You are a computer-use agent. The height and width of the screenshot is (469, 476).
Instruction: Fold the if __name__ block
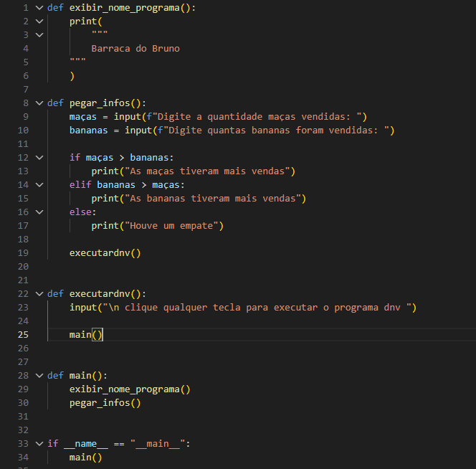tap(39, 444)
